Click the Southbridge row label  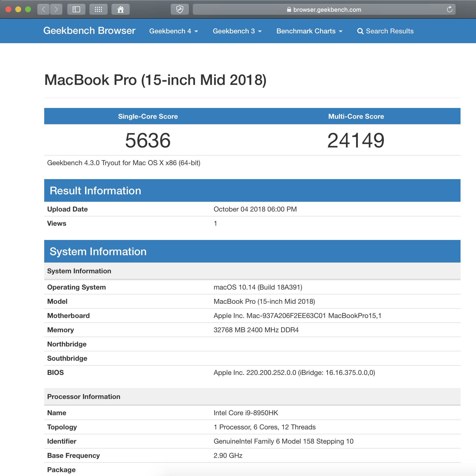[x=67, y=358]
